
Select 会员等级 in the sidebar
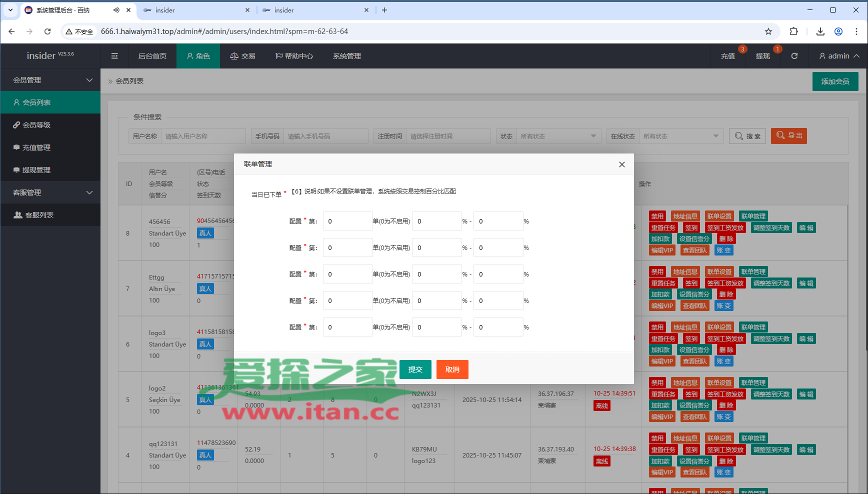(36, 125)
